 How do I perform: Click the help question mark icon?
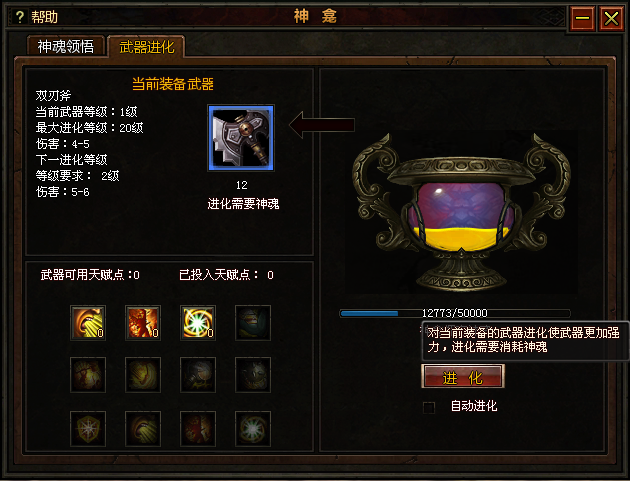20,17
